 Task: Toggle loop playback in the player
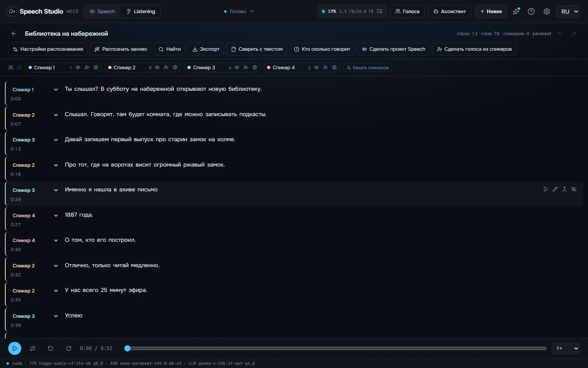[x=33, y=348]
